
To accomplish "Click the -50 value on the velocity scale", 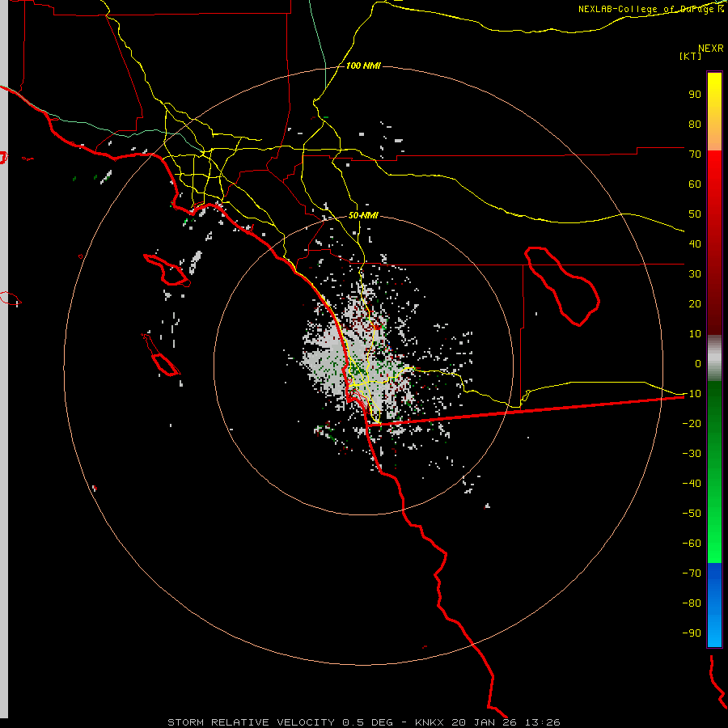I will [692, 514].
